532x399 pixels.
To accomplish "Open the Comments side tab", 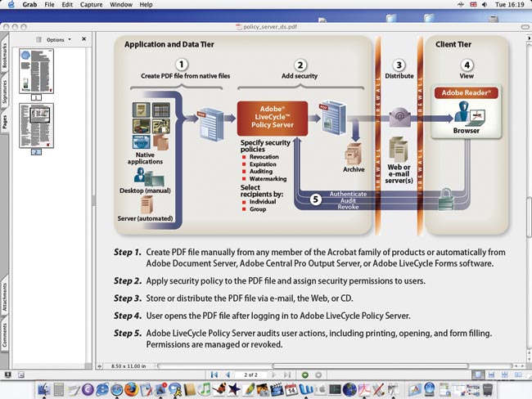I will coord(4,334).
